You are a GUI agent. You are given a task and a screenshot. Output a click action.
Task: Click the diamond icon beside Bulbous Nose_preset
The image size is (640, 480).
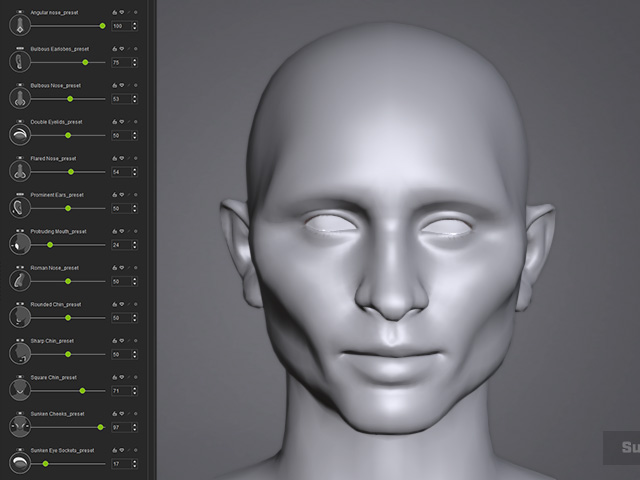[x=122, y=86]
